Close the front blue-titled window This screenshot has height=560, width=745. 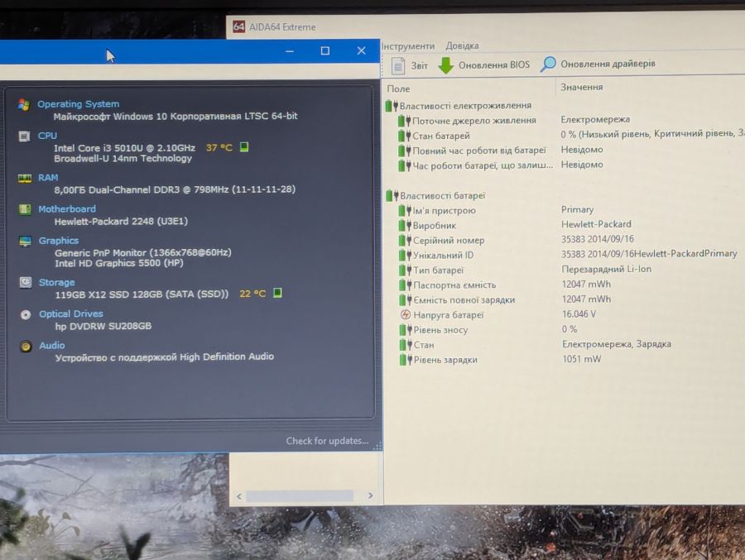point(362,50)
